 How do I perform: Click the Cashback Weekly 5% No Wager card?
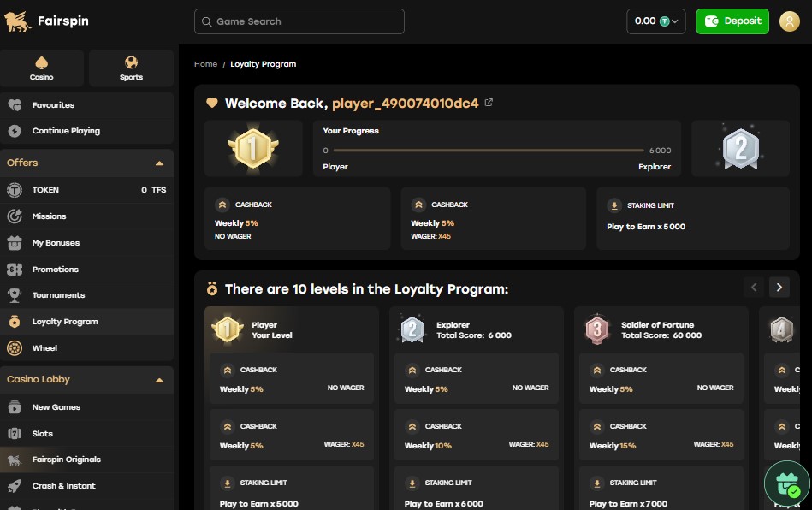coord(297,218)
